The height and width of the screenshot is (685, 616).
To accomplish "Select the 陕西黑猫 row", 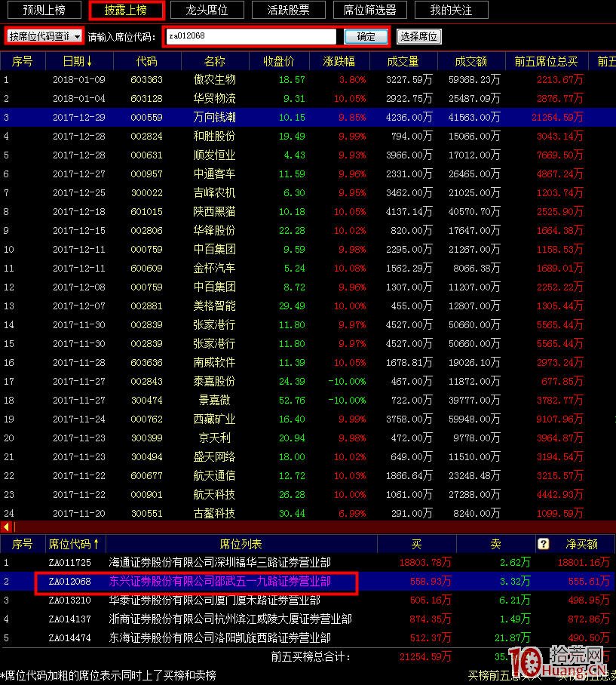I will pyautogui.click(x=308, y=212).
